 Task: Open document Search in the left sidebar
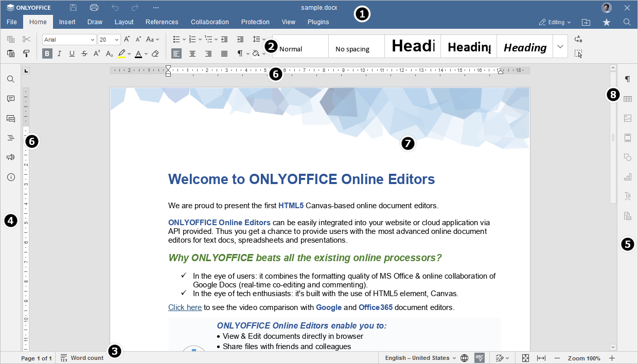pos(11,79)
